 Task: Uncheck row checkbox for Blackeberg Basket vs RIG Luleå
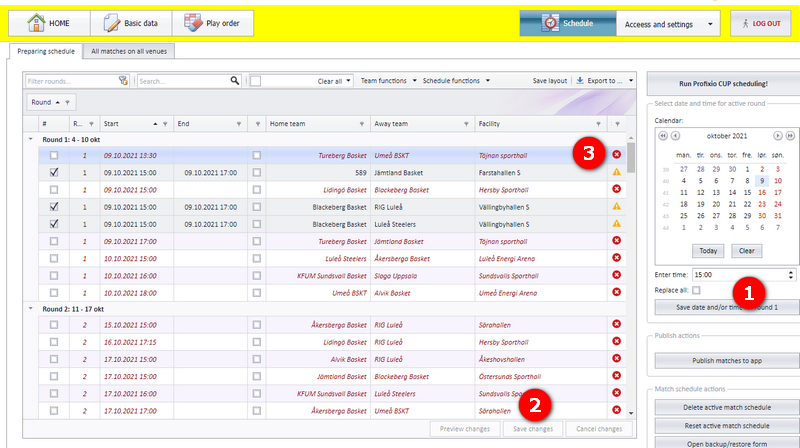(54, 207)
